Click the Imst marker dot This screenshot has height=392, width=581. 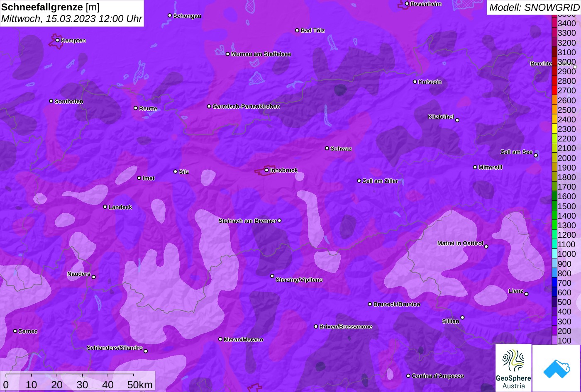(139, 178)
